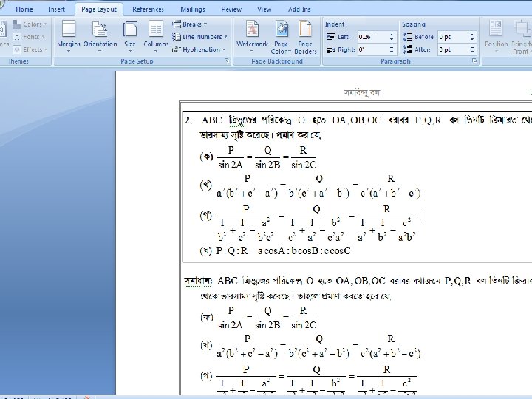Click the theme Fonts icon
Screen dimensions: 532x399
[x=17, y=37]
